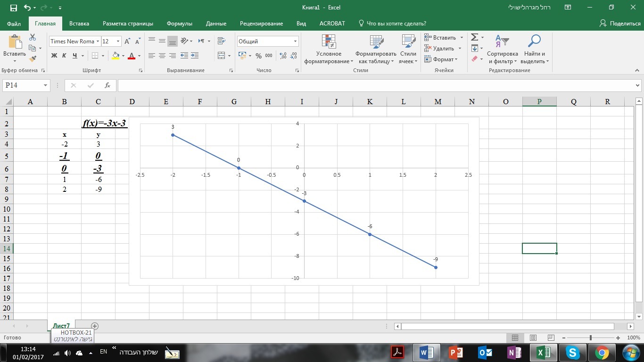Click the Cut scissors icon
The width and height of the screenshot is (644, 362).
pyautogui.click(x=33, y=37)
